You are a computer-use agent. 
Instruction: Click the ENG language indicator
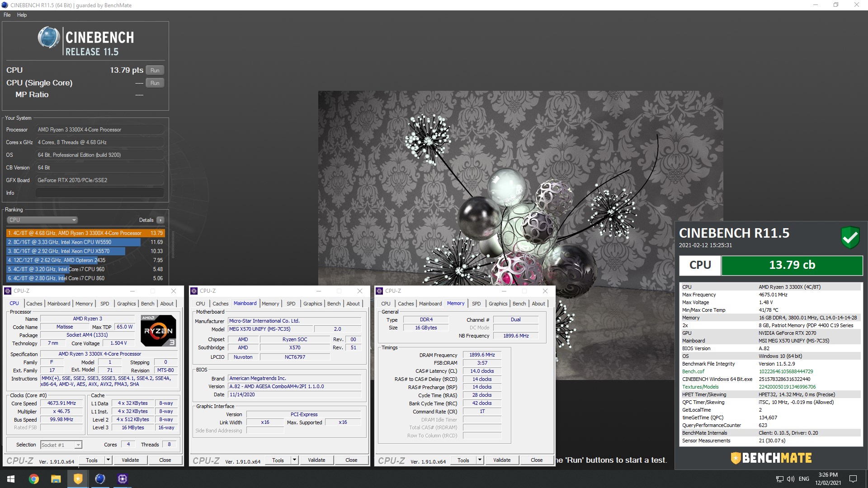click(804, 479)
